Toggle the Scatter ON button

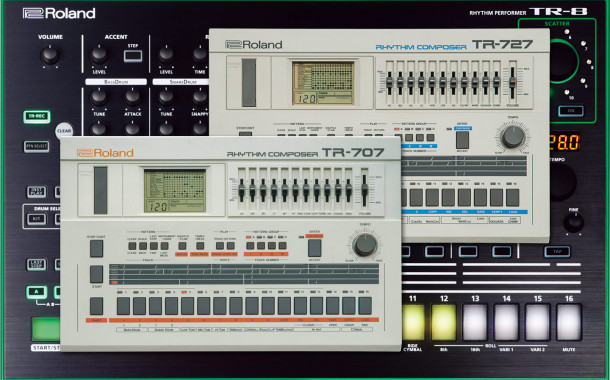click(571, 111)
